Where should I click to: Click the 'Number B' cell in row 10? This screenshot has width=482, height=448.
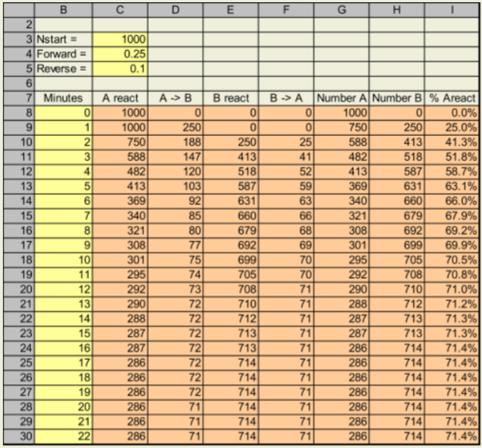(396, 142)
